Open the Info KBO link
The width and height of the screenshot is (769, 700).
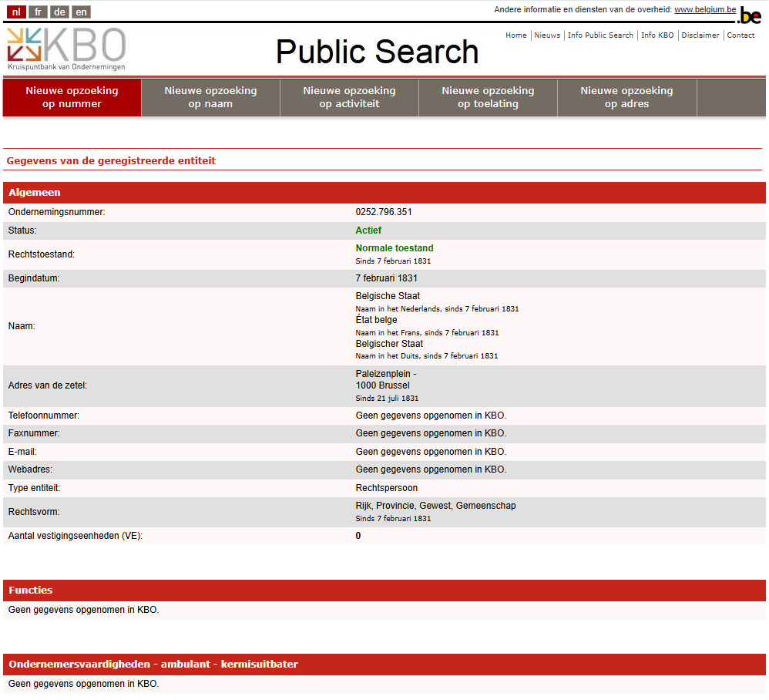pyautogui.click(x=657, y=35)
